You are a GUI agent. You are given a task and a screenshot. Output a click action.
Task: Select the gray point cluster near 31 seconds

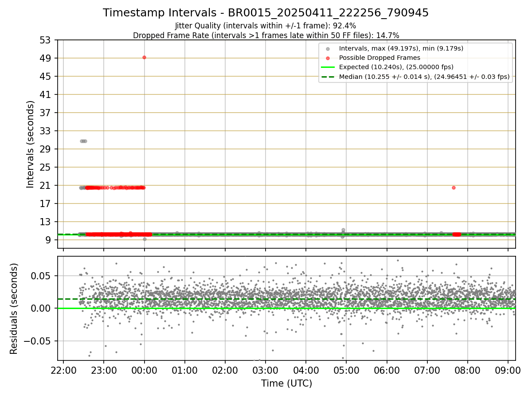pos(83,141)
